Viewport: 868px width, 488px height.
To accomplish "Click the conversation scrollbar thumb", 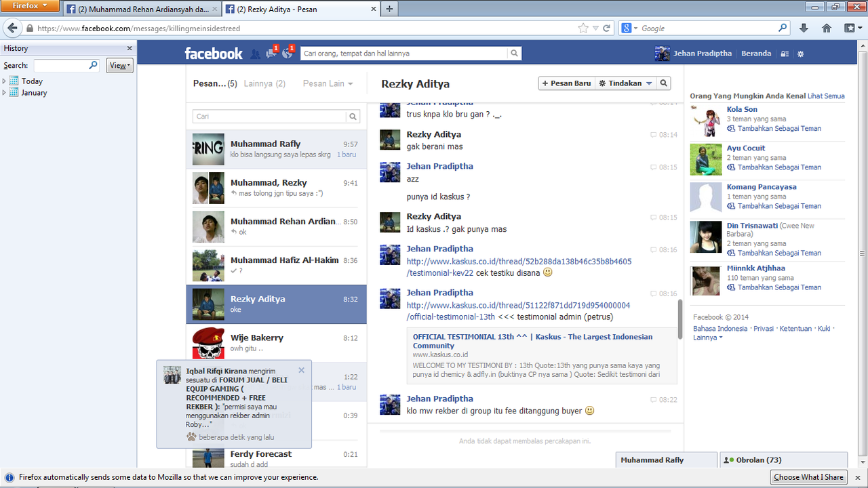I will click(680, 319).
